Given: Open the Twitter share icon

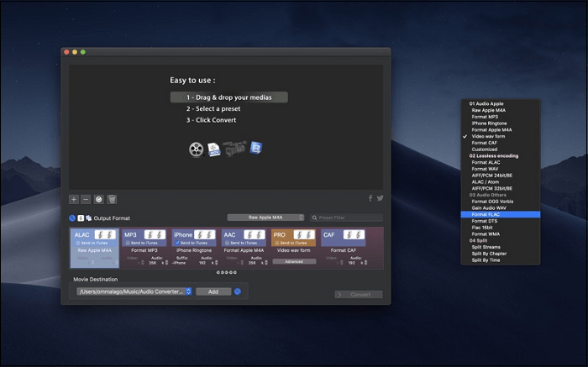Looking at the screenshot, I should point(380,198).
